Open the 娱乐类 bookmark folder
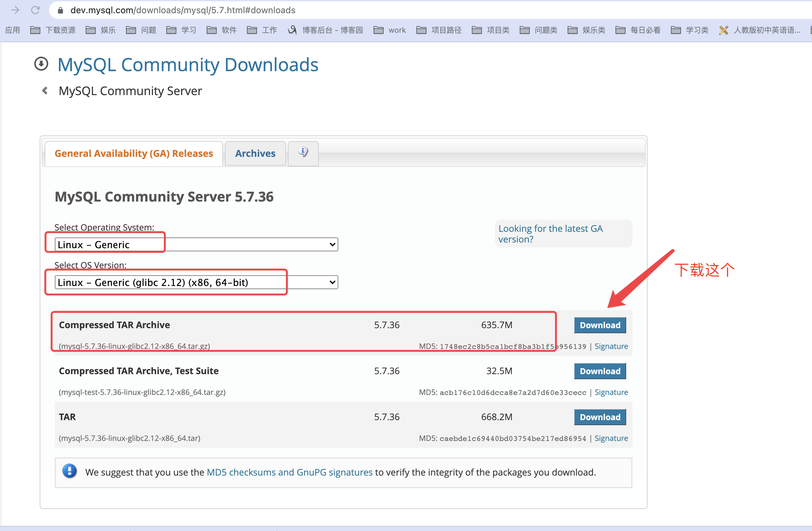This screenshot has height=531, width=812. [x=586, y=30]
